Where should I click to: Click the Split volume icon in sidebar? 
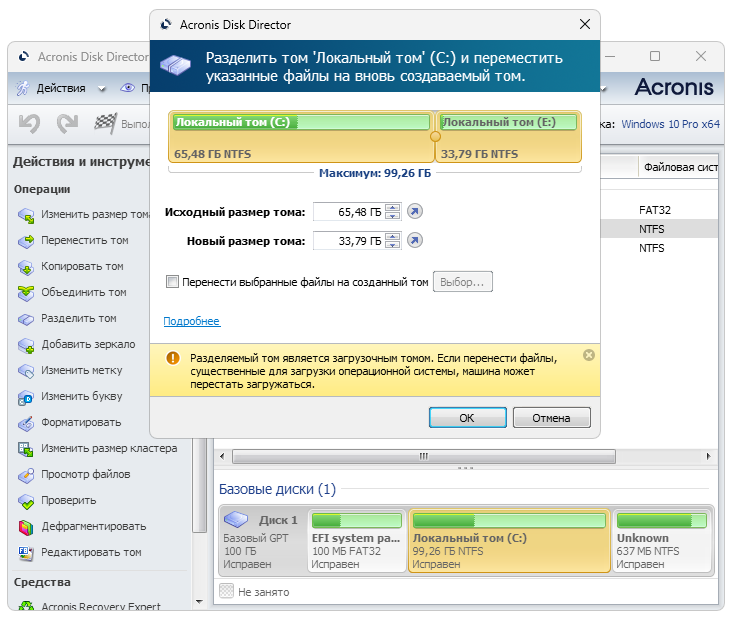click(26, 319)
